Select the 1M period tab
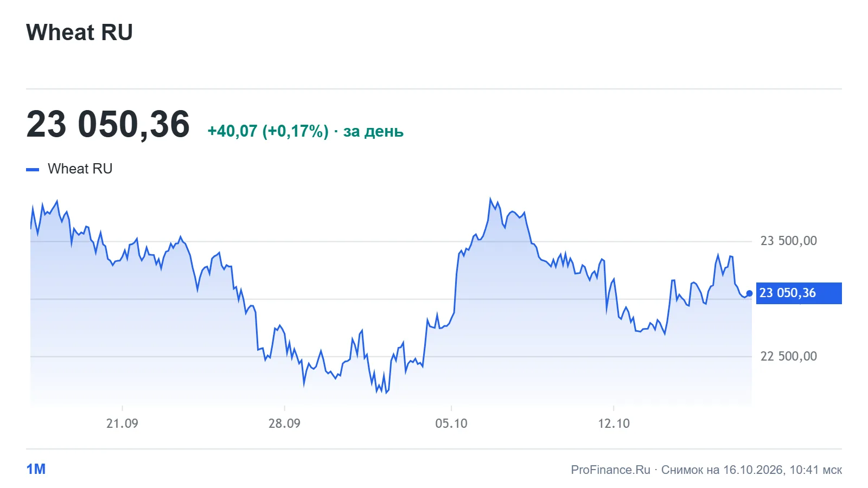868x488 pixels. pos(36,469)
